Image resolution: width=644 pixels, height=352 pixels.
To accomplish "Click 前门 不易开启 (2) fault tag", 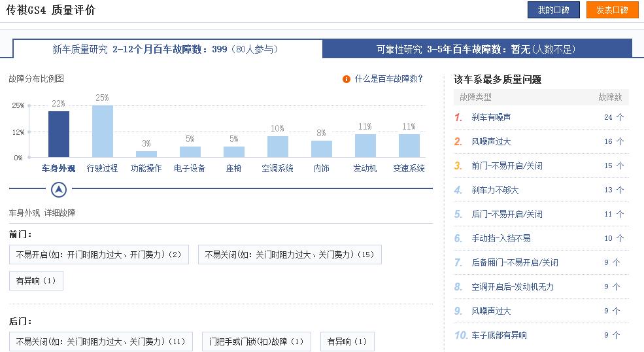I will [x=99, y=255].
